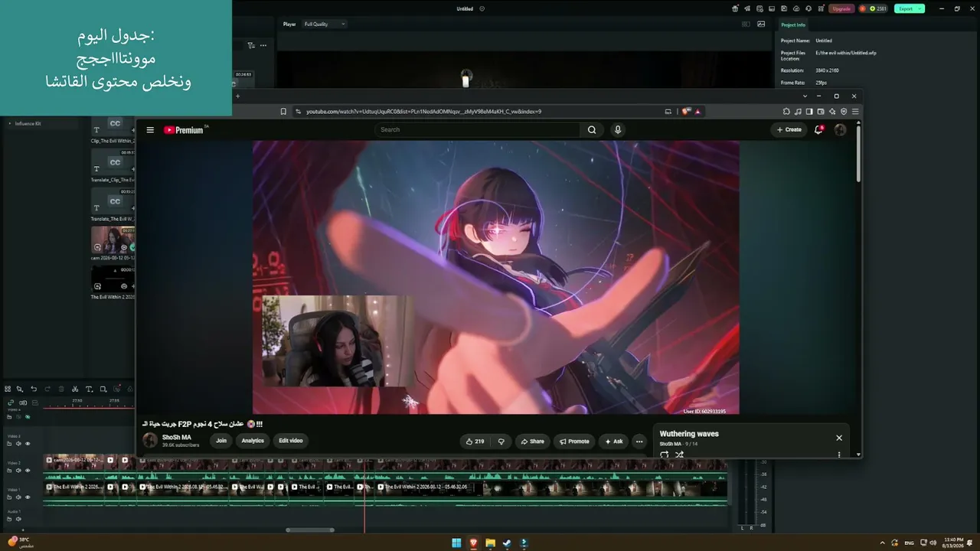Click the YouTube search magnifier button

pos(592,130)
